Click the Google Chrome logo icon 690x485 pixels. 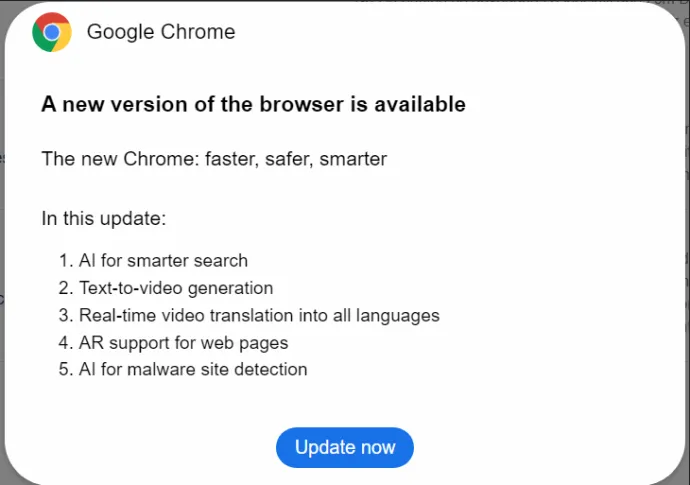click(x=51, y=32)
